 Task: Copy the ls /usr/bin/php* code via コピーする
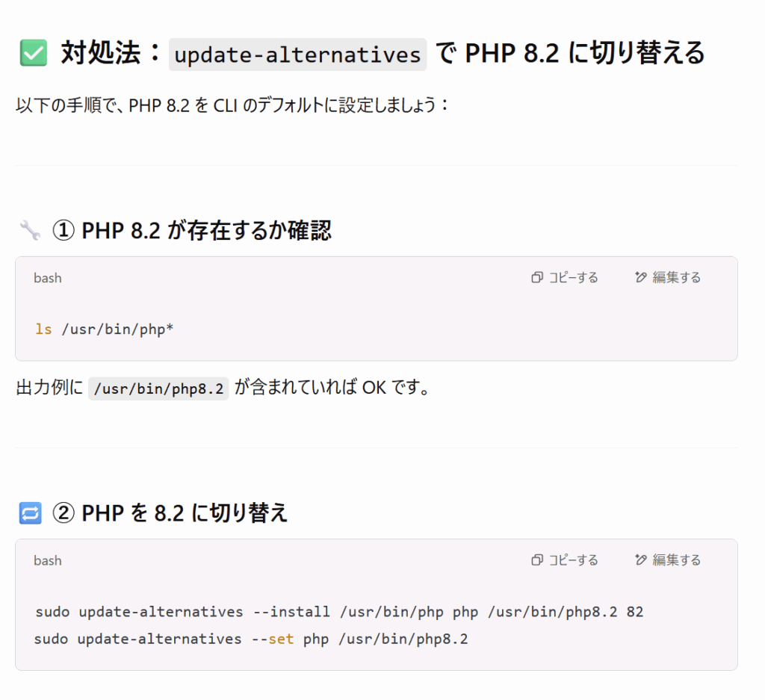click(565, 278)
